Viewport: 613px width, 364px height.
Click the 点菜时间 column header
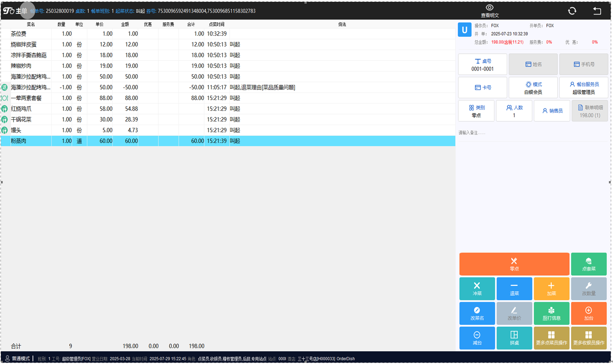217,24
